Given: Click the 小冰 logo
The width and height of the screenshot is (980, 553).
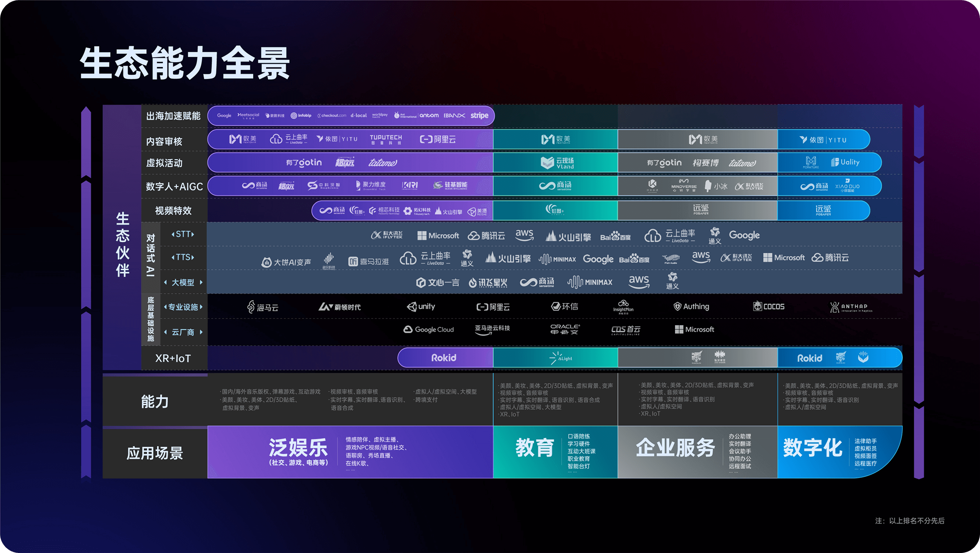Looking at the screenshot, I should coord(716,186).
